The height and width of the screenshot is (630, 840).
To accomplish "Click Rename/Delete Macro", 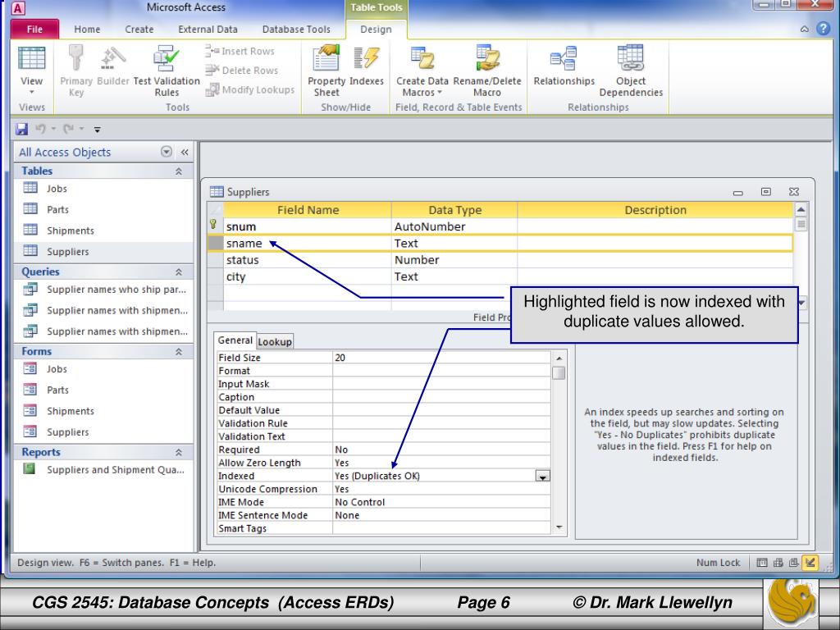I will pyautogui.click(x=487, y=71).
